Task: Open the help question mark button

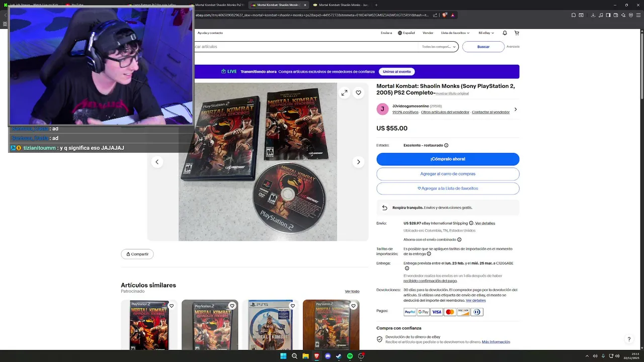Action: [628, 339]
